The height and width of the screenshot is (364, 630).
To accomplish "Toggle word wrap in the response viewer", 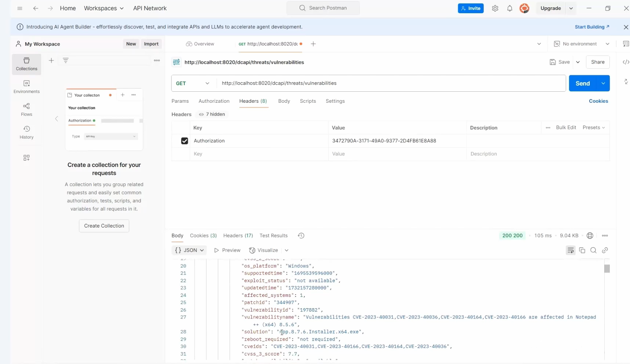I will pos(570,250).
